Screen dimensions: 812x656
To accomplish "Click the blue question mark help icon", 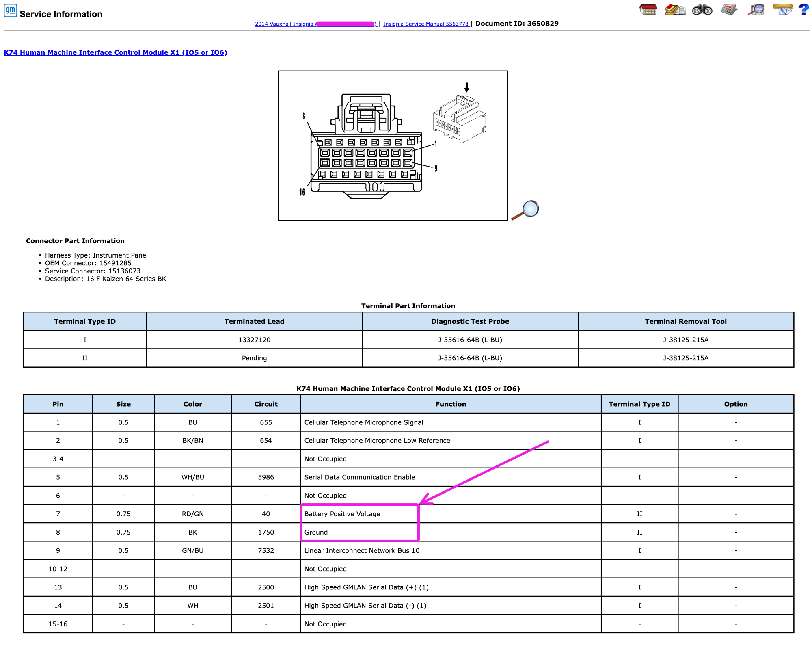I will coord(803,10).
